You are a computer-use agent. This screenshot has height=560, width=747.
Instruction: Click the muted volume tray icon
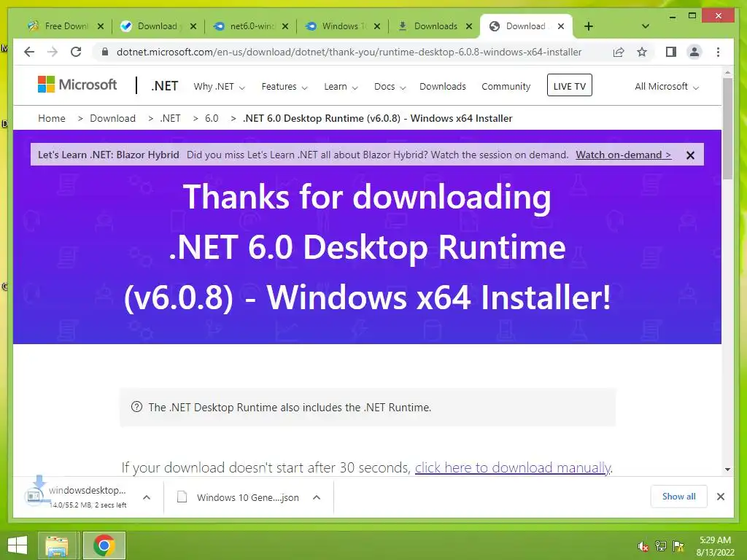pyautogui.click(x=643, y=546)
